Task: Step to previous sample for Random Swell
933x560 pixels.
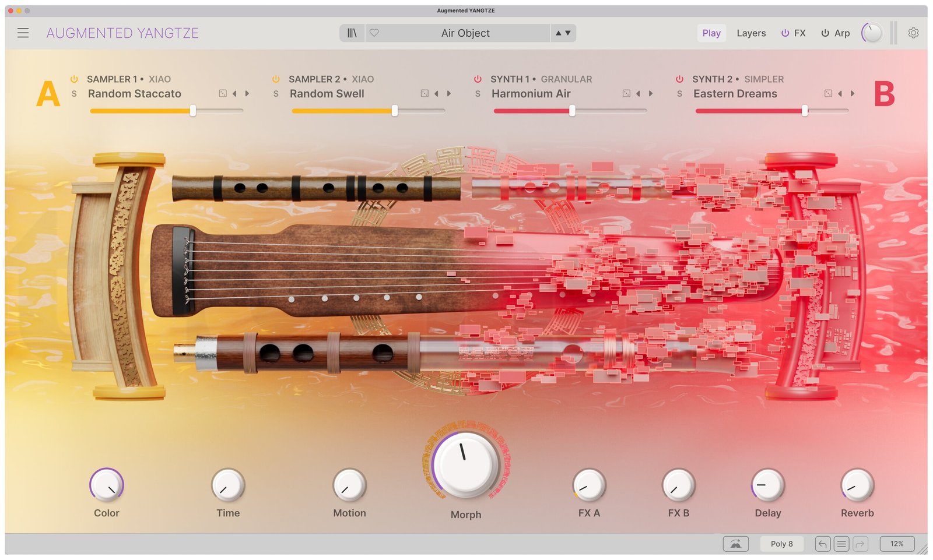Action: 436,93
